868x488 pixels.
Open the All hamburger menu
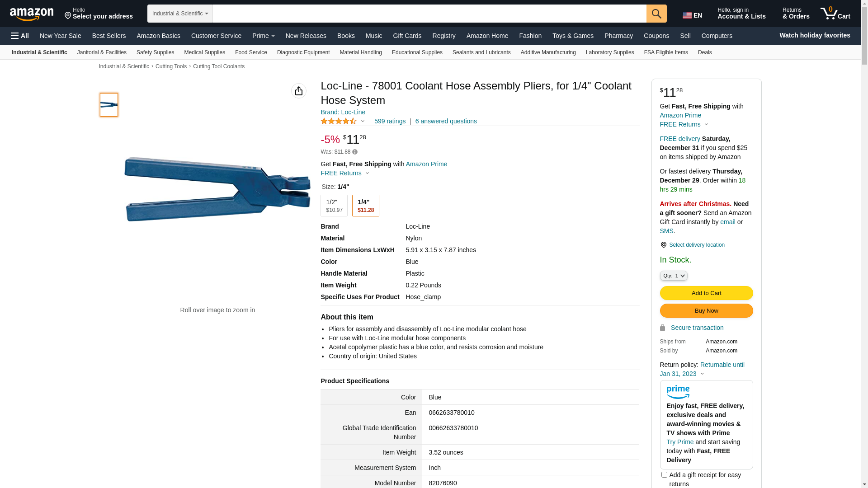[x=20, y=36]
